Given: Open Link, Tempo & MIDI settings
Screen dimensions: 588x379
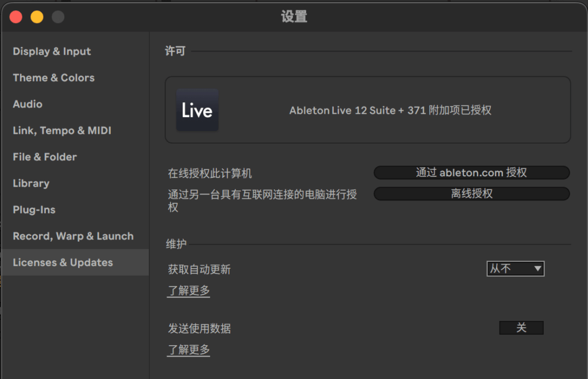Looking at the screenshot, I should (61, 130).
